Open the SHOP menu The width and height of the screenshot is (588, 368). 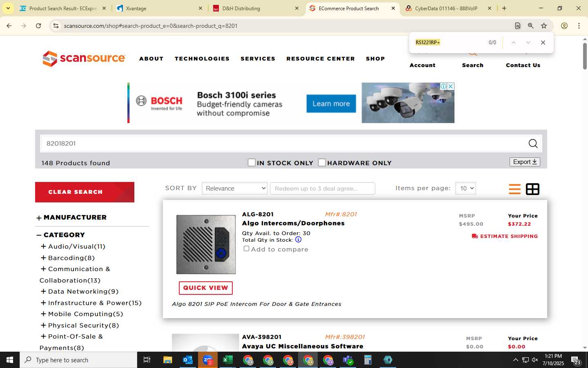[x=375, y=58]
